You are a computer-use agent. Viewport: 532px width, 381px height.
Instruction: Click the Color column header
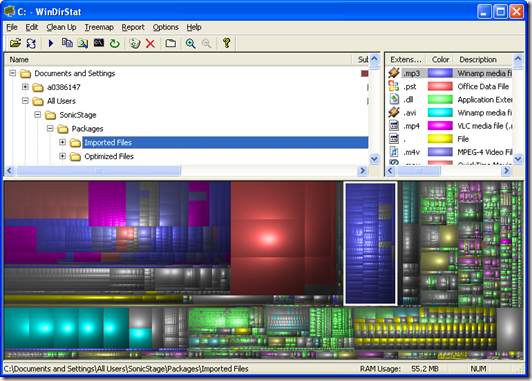440,60
